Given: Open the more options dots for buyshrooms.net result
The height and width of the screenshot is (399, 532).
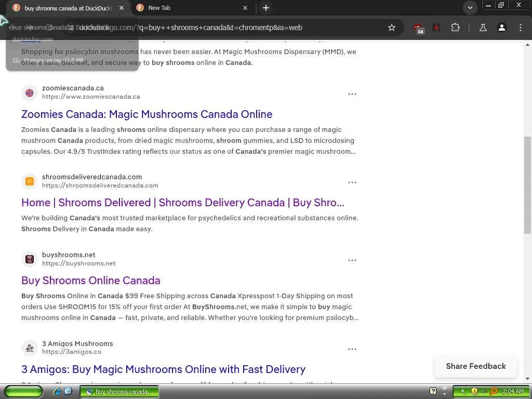Looking at the screenshot, I should 352,260.
